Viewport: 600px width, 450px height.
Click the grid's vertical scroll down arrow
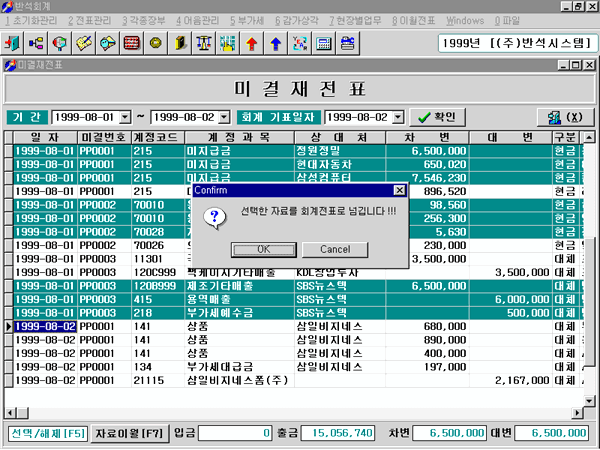tap(589, 401)
